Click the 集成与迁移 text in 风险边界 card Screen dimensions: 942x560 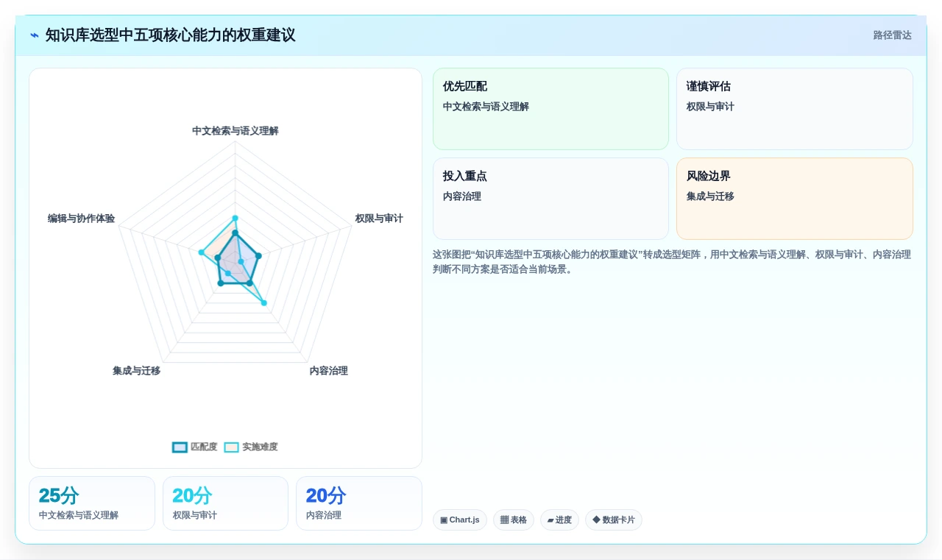click(710, 196)
